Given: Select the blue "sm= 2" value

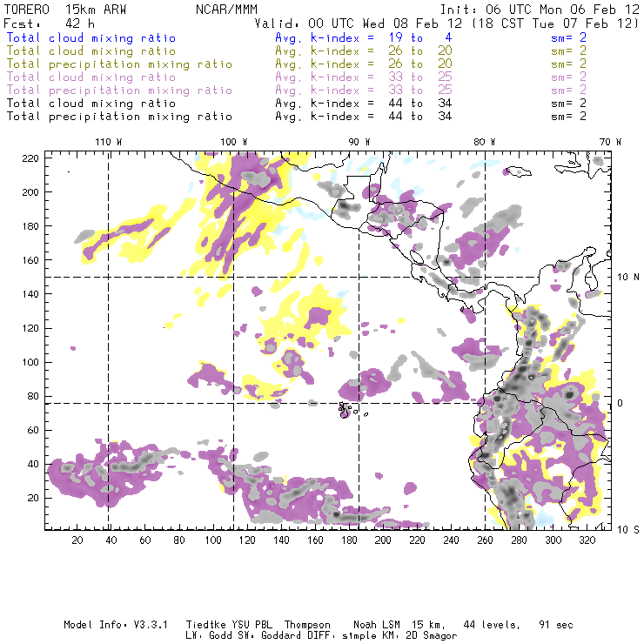Looking at the screenshot, I should pyautogui.click(x=568, y=37).
